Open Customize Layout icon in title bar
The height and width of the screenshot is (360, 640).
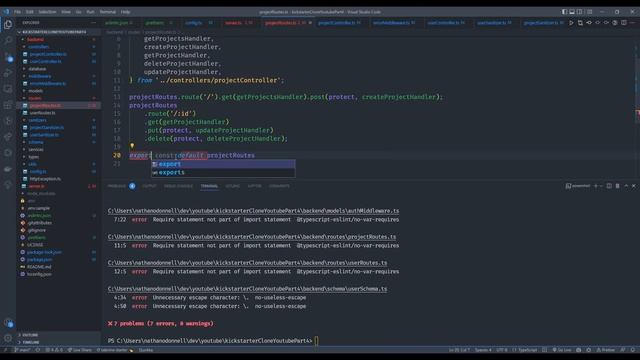coord(589,12)
